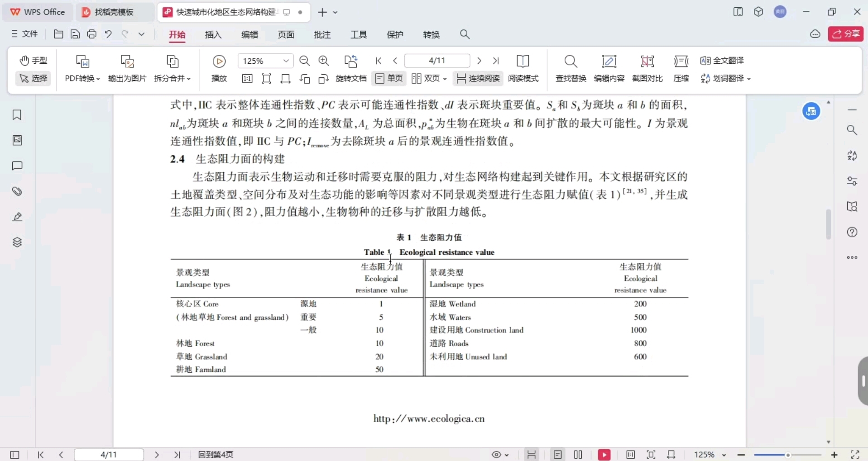This screenshot has width=868, height=461.
Task: Click the ribbon search magnifier icon
Action: [x=465, y=34]
